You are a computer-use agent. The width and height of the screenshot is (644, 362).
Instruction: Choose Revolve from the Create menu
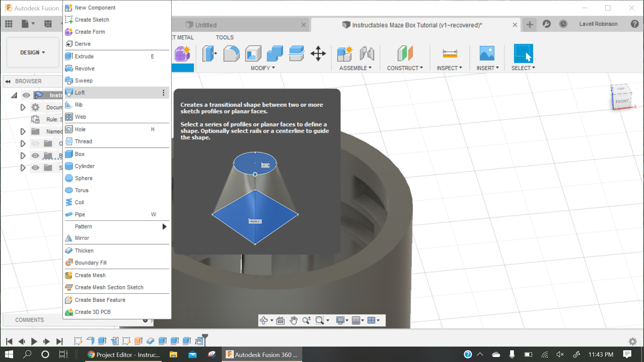pos(117,68)
